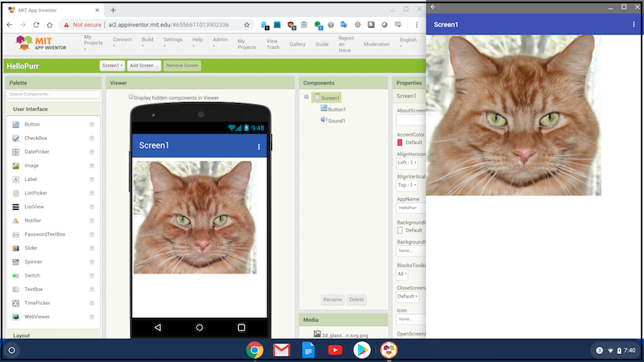The width and height of the screenshot is (644, 362).
Task: Tap the phone preview home circle button
Action: click(x=199, y=327)
